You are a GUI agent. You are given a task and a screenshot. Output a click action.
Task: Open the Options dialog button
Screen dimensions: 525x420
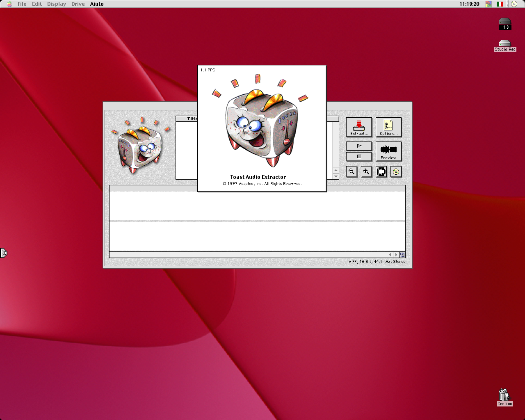coord(388,127)
